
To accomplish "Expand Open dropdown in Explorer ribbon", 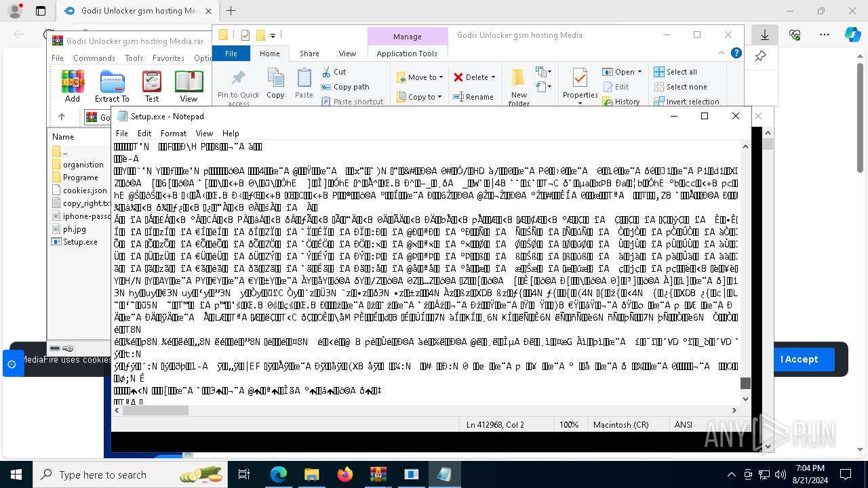I will 639,72.
